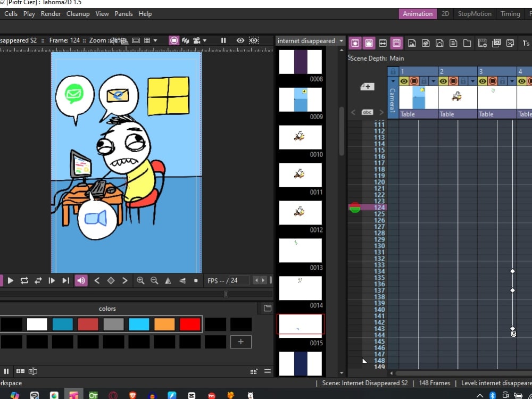The width and height of the screenshot is (532, 399).
Task: Switch to the 2D room tab
Action: point(445,14)
